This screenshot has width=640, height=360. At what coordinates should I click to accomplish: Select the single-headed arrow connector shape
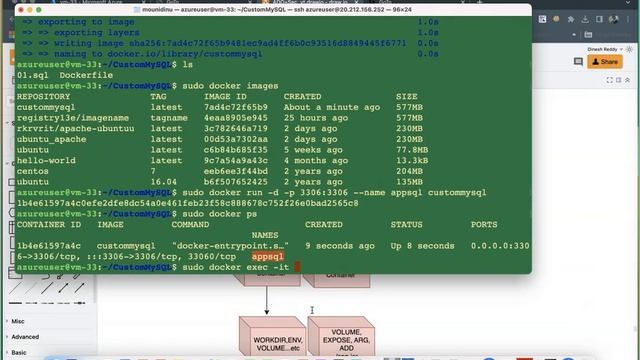pos(79,288)
